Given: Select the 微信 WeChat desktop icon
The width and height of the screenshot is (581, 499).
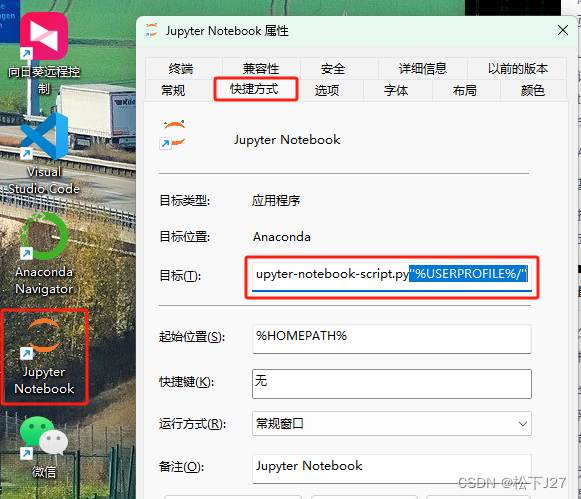Looking at the screenshot, I should coord(44,448).
